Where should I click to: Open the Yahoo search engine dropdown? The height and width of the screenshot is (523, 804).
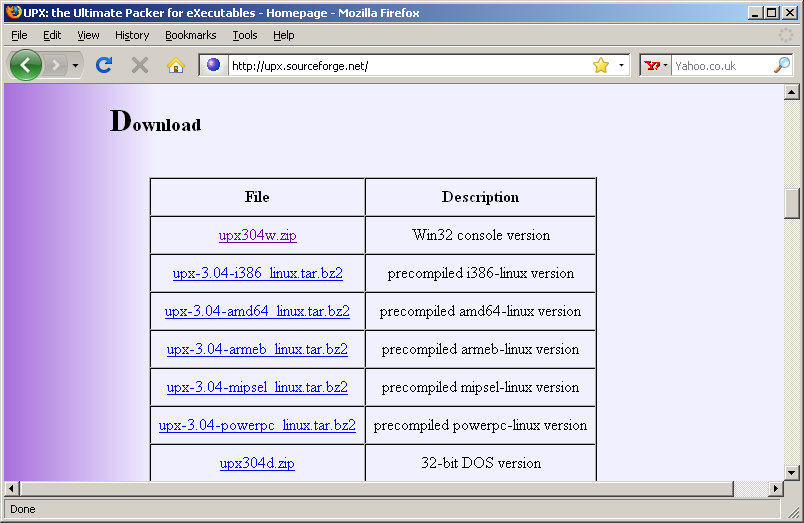(656, 65)
